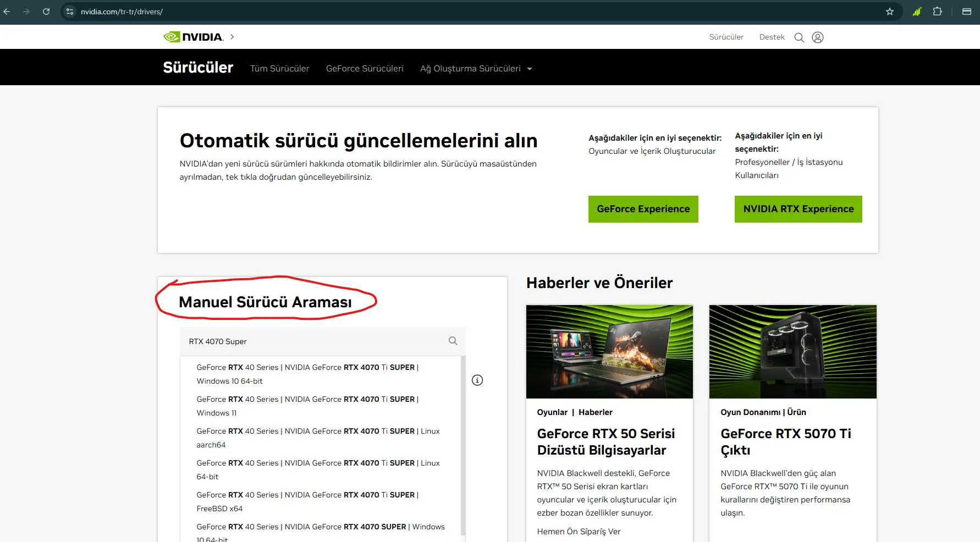Click the Hemen Ön Sipariş Ver link
The height and width of the screenshot is (542, 980).
(579, 532)
